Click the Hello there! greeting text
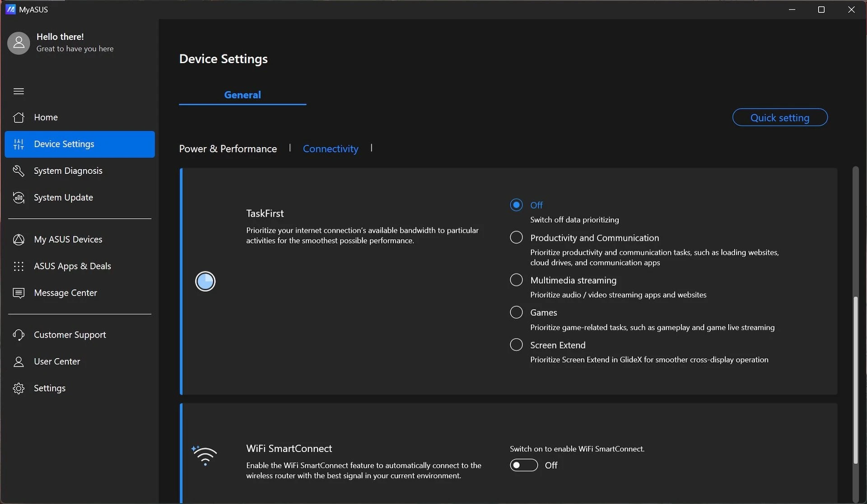The height and width of the screenshot is (504, 867). [x=60, y=37]
